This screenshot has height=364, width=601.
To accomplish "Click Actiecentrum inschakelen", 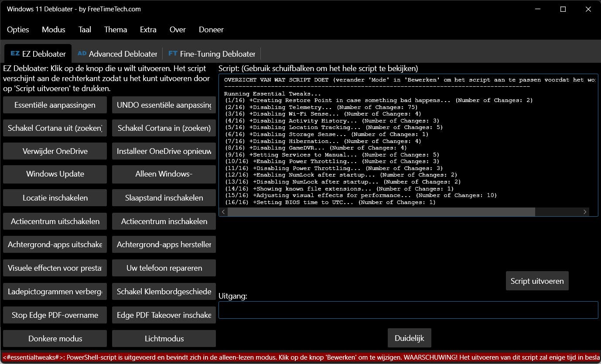I will (x=164, y=221).
